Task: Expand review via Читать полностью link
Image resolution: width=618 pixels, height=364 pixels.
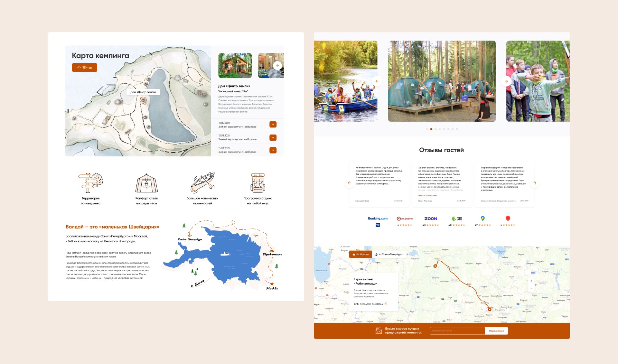Action: (x=427, y=195)
